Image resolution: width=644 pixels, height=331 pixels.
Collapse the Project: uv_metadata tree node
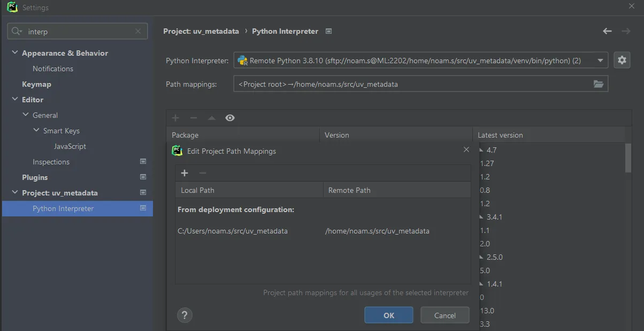14,193
